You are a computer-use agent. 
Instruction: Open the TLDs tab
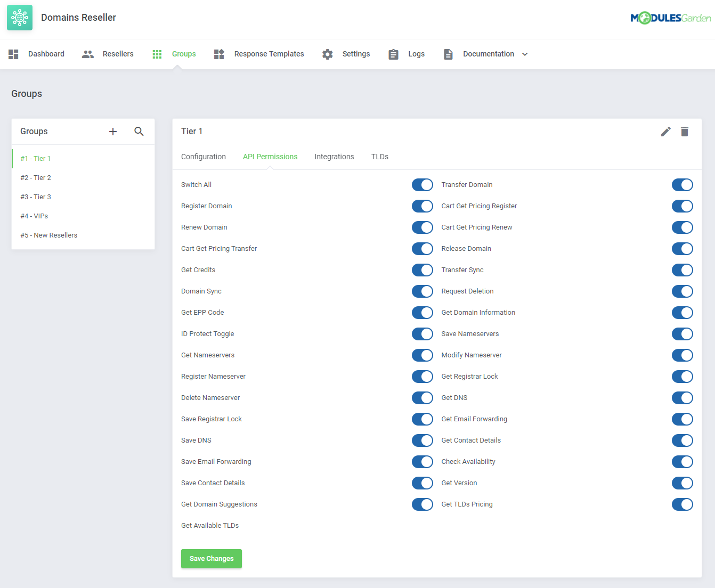pos(379,157)
